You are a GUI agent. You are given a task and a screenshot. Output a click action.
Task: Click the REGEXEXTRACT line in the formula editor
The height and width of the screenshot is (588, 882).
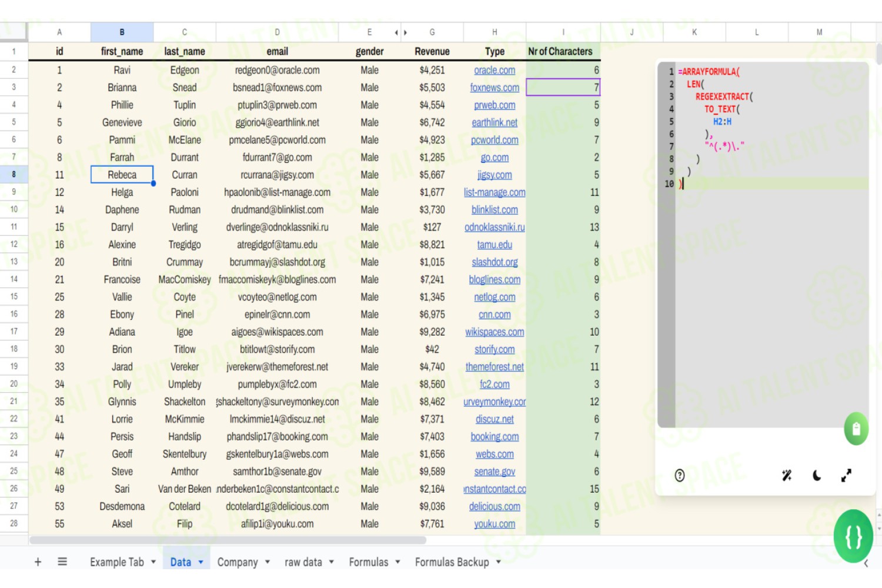point(724,96)
